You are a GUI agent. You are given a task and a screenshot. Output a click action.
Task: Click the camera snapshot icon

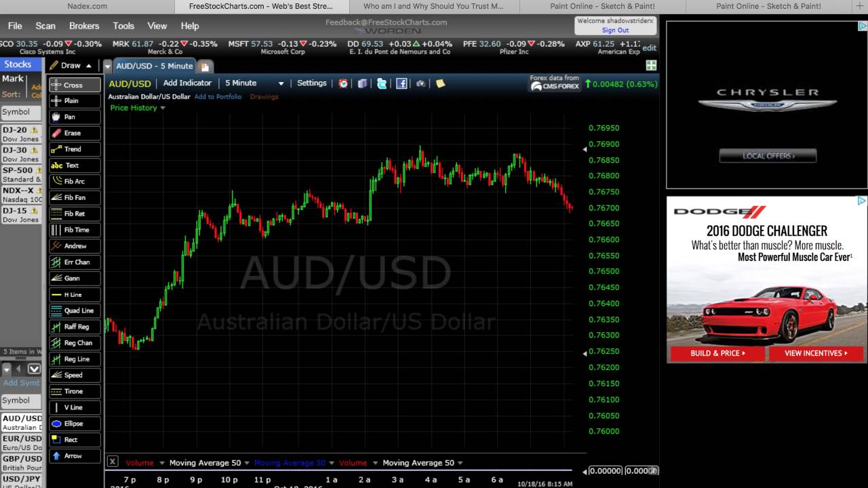click(421, 83)
